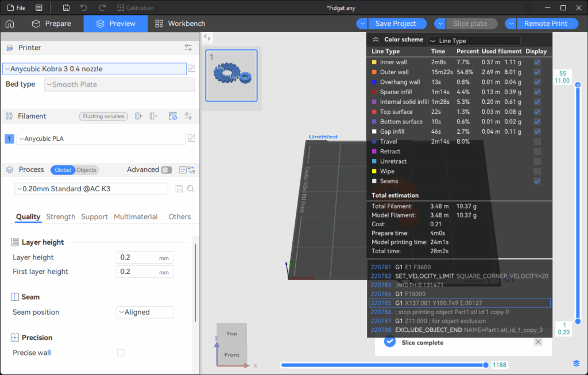
Task: Enable the Travel line display checkbox
Action: (x=537, y=141)
